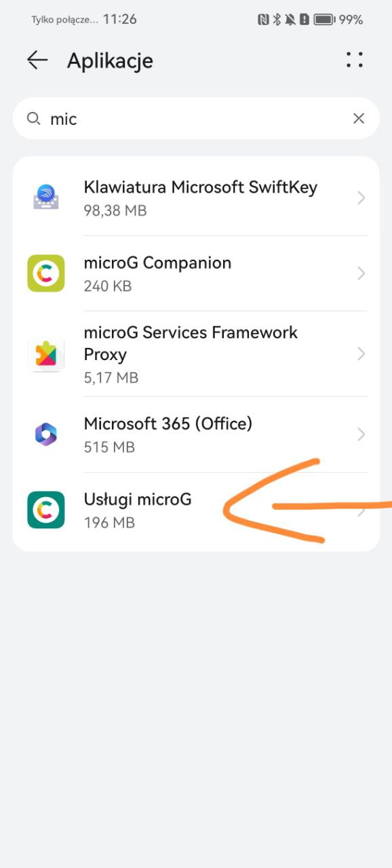Tap the back arrow next to Aplikacje
Image resolution: width=392 pixels, height=868 pixels.
click(37, 60)
